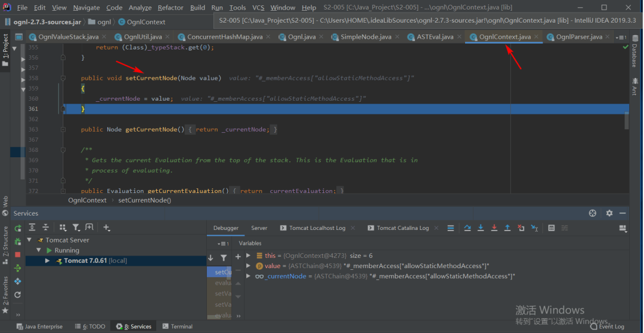Toggle the 2: Favorites tool window
Image resolution: width=644 pixels, height=333 pixels.
[x=5, y=295]
